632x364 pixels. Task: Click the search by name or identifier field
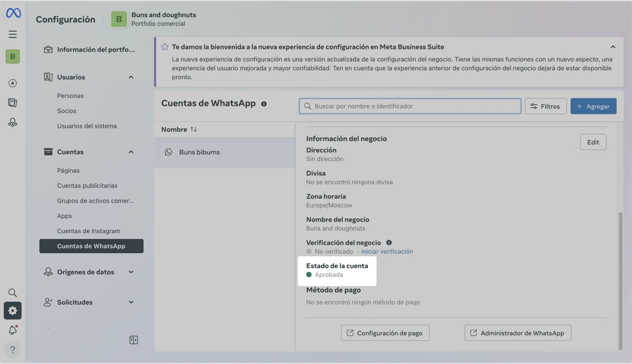[409, 106]
